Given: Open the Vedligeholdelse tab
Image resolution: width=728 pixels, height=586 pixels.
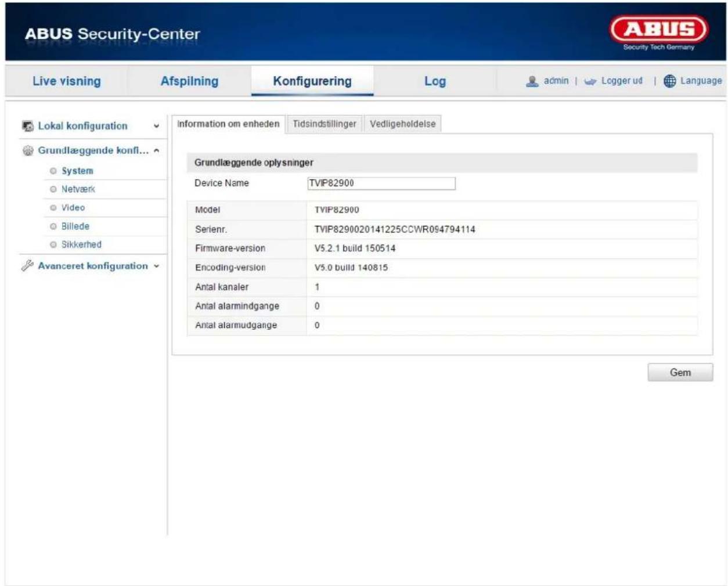Looking at the screenshot, I should click(403, 124).
